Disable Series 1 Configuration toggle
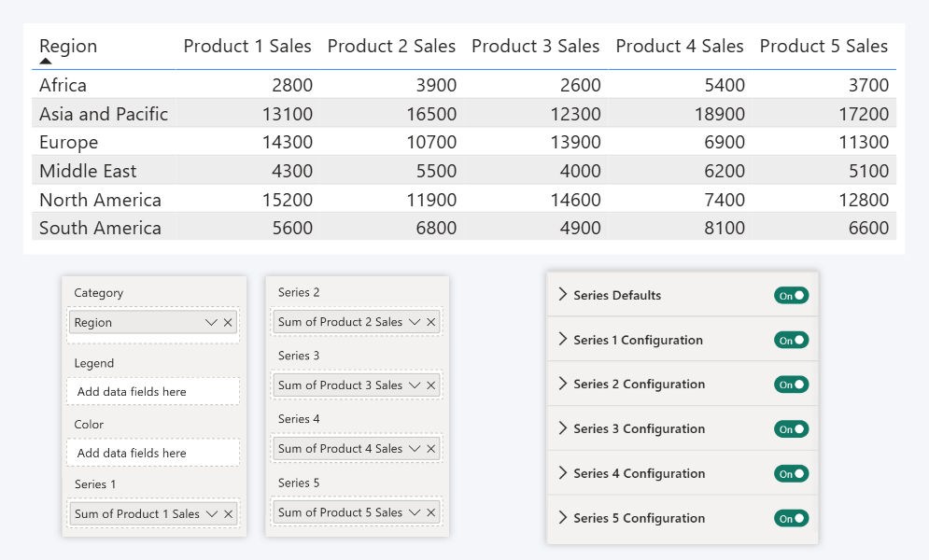 [791, 341]
